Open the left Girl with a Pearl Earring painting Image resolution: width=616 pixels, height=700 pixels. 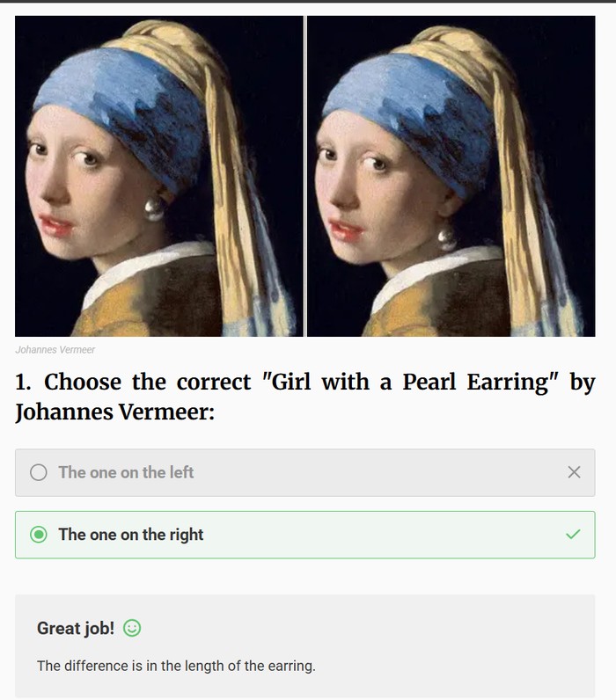[159, 177]
